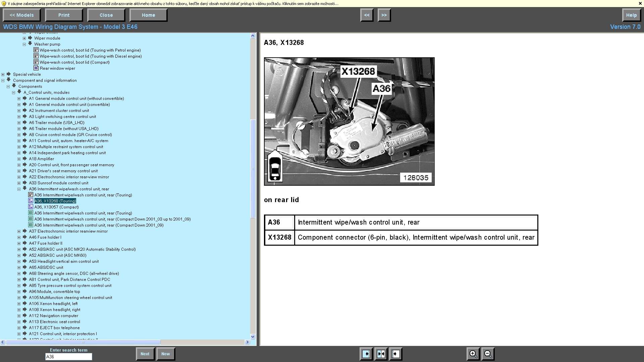Screen dimensions: 644x362
Task: Collapse the A36 Intermittent wipe/wash node
Action: [19, 189]
